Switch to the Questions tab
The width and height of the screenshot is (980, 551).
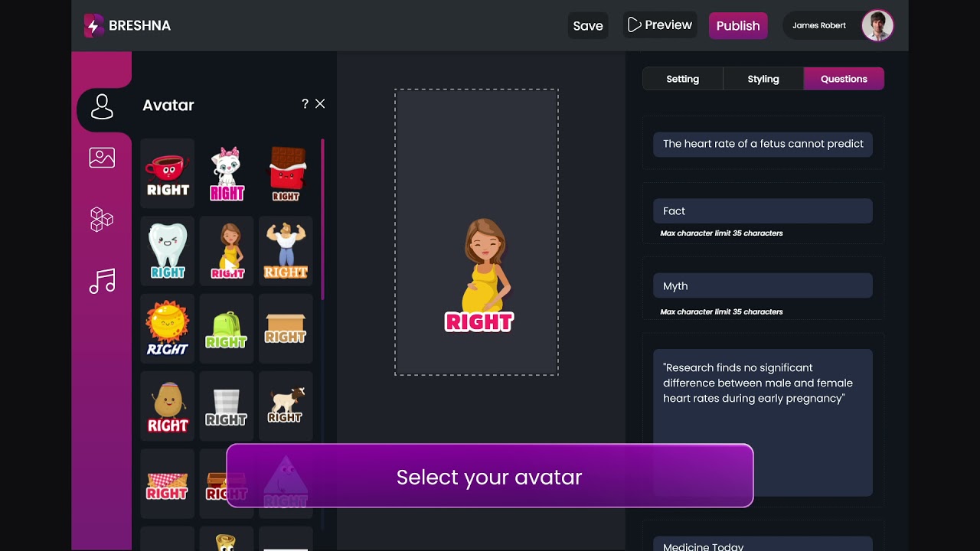(x=844, y=79)
